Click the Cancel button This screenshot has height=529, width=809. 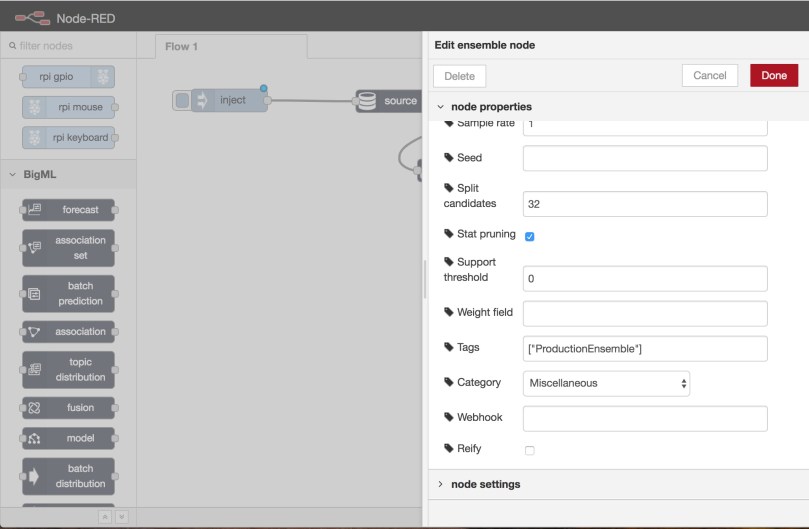(x=709, y=75)
